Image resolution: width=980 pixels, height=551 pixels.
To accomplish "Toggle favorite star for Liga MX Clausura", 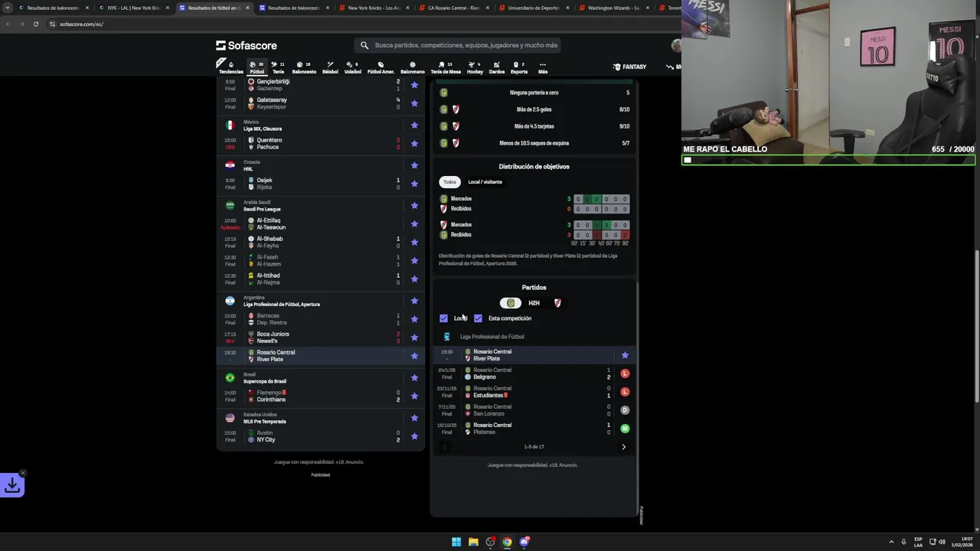I will coord(414,125).
